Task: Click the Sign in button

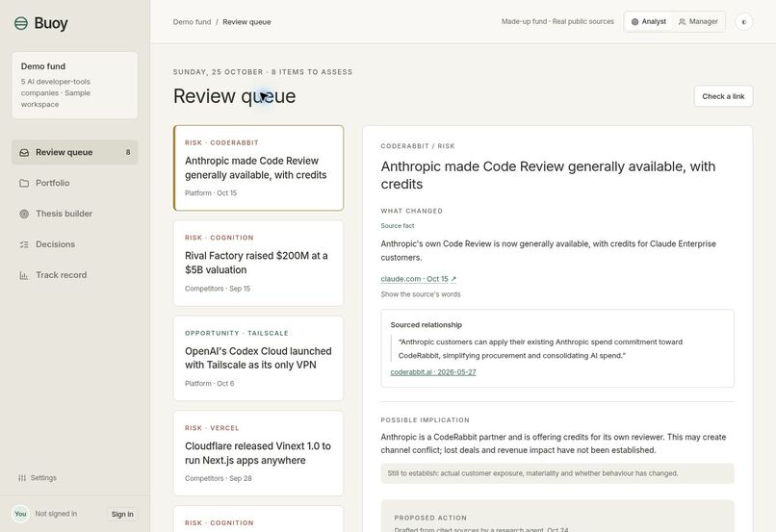Action: (122, 514)
